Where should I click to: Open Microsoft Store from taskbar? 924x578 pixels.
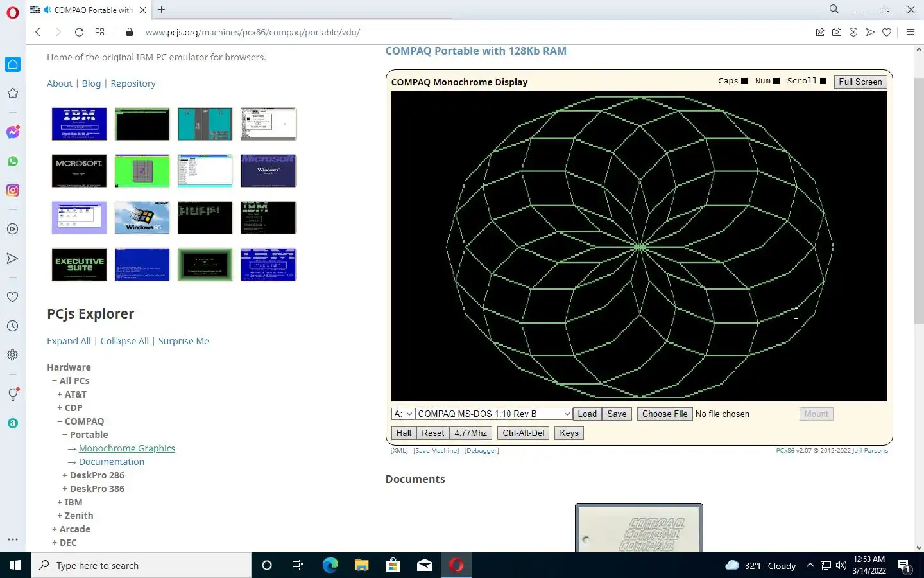click(393, 565)
